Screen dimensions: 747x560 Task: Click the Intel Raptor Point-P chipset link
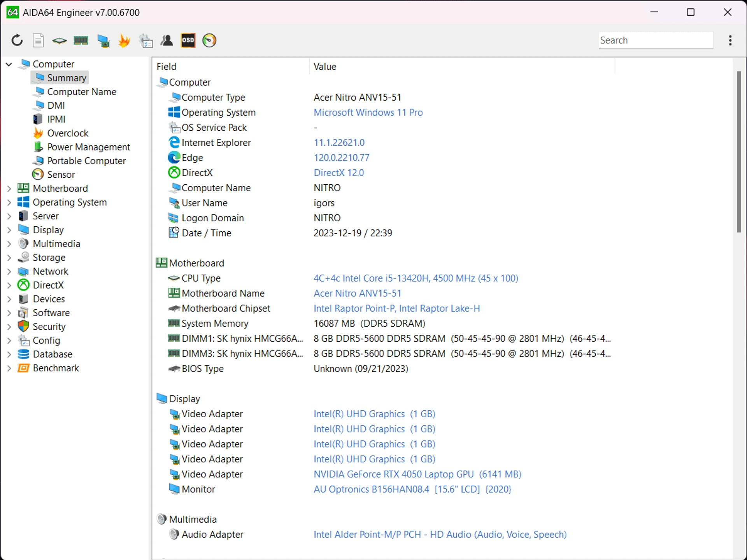tap(396, 308)
